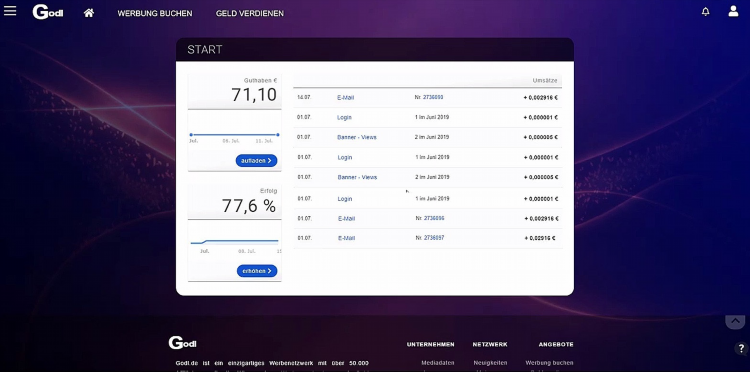
Task: Open the user account icon
Action: click(x=733, y=11)
